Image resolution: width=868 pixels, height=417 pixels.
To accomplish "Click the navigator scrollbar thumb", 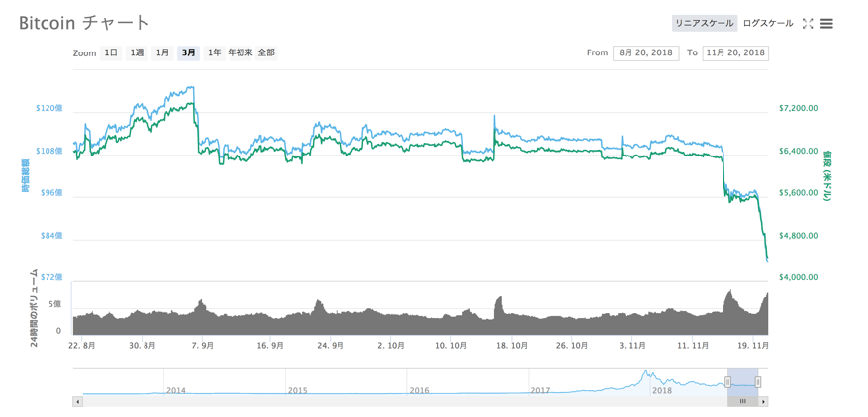I will pos(743,401).
